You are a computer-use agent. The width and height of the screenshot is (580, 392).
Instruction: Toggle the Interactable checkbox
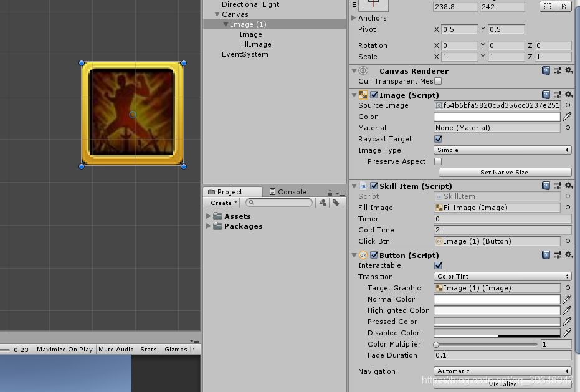pyautogui.click(x=438, y=265)
